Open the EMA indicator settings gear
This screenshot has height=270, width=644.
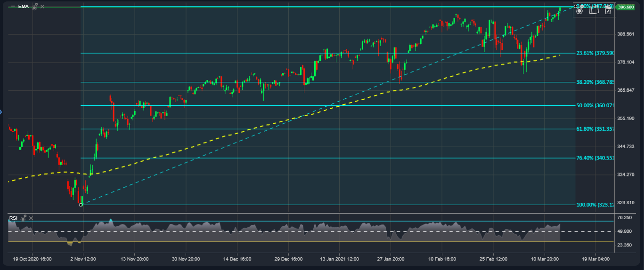pos(35,7)
